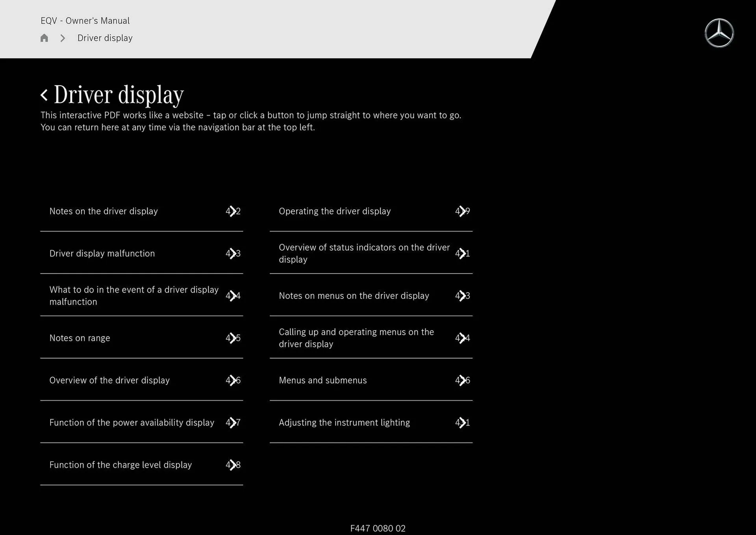Click breadcrumb chevron separator after home icon
The height and width of the screenshot is (535, 756).
63,38
